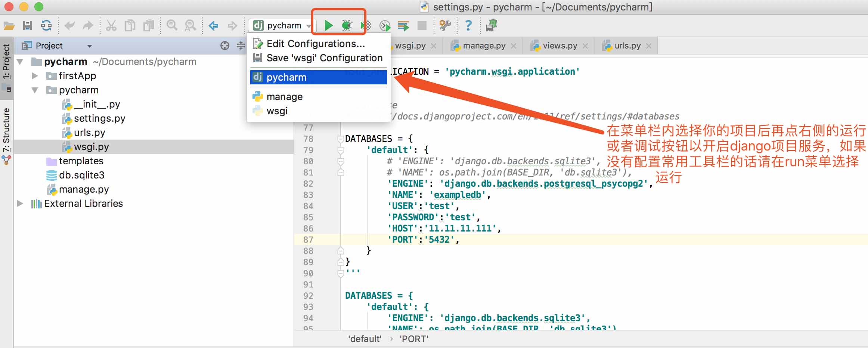
Task: Click the lines-with-green-arrow run icon
Action: 403,25
